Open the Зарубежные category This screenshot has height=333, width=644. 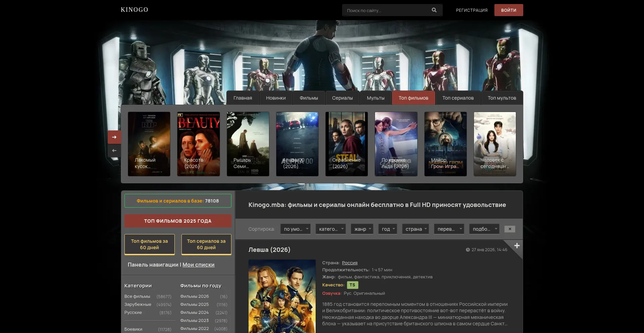(138, 304)
